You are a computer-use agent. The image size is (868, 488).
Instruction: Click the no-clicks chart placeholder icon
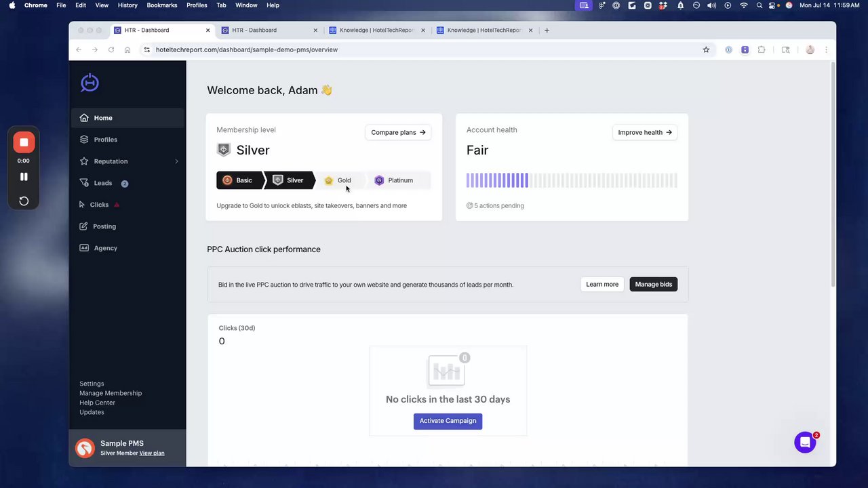448,369
